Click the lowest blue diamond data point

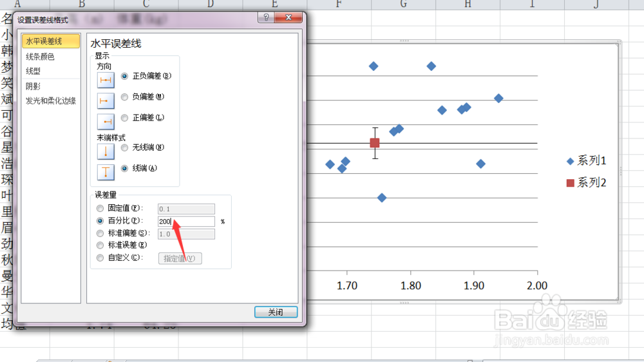click(381, 198)
